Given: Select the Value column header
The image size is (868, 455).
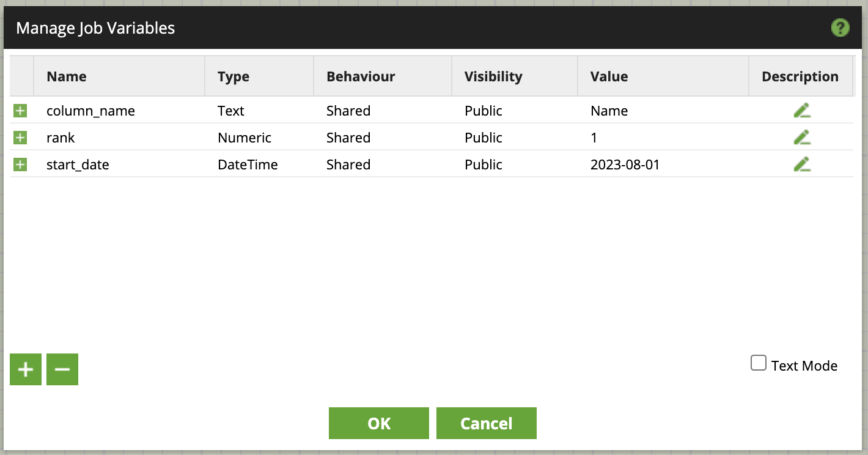Looking at the screenshot, I should 663,76.
